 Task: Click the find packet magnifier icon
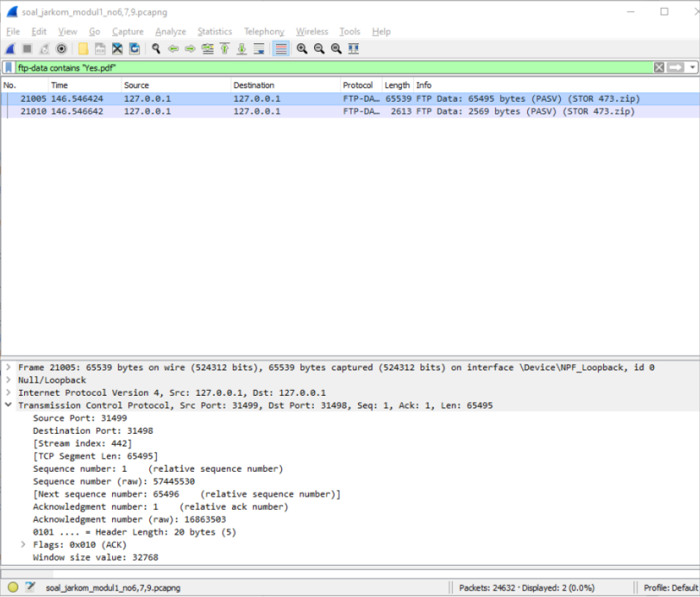tap(154, 49)
